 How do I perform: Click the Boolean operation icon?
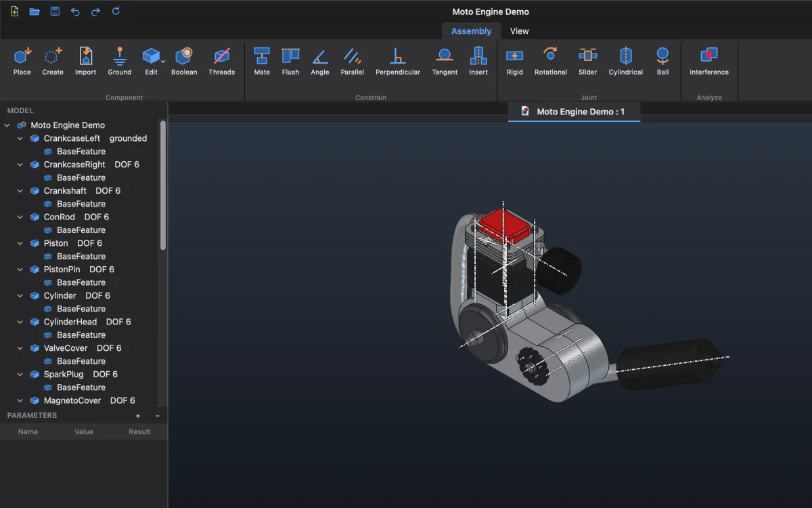[x=184, y=61]
